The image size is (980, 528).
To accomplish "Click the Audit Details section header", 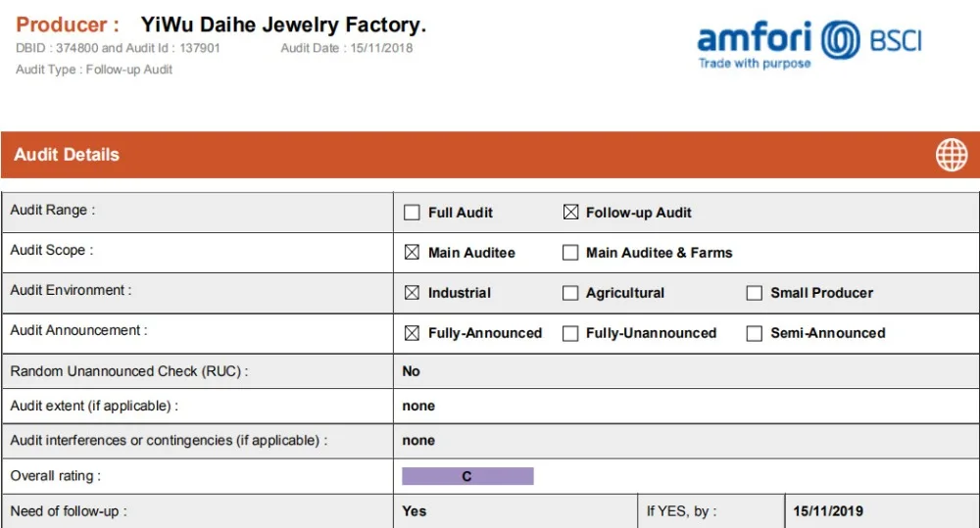I will [x=67, y=155].
